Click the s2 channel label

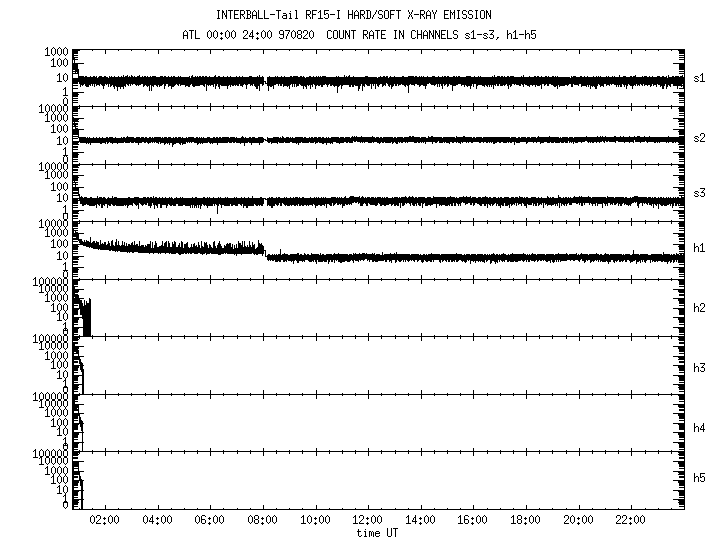click(x=699, y=138)
